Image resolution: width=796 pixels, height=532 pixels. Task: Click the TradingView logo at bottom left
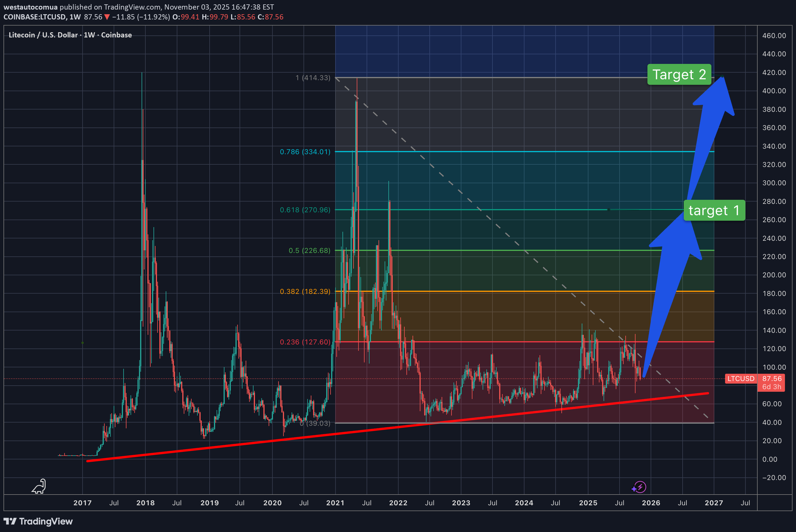click(38, 522)
